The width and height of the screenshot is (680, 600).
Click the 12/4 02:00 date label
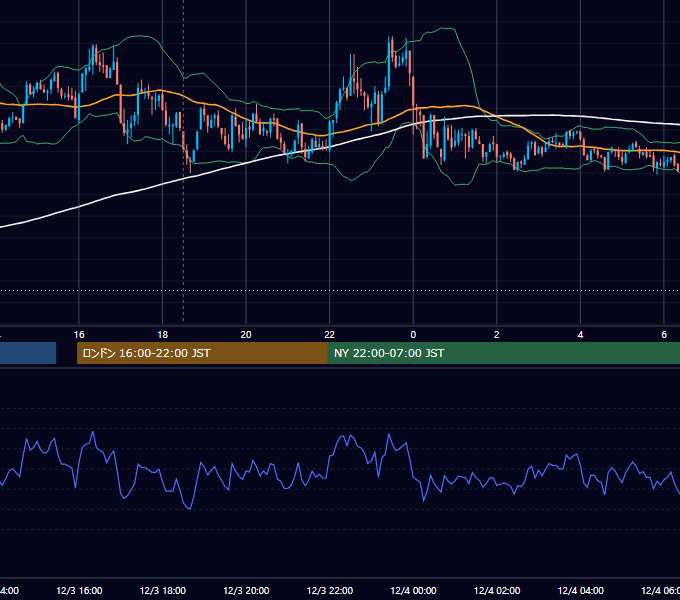(497, 591)
